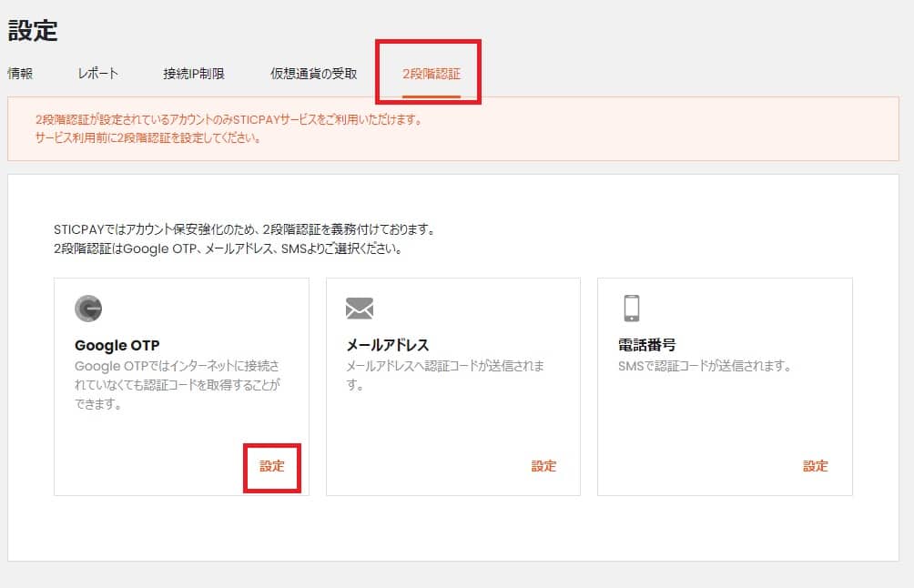Select the 2段階認証 tab
Image resolution: width=914 pixels, height=588 pixels.
[x=432, y=74]
